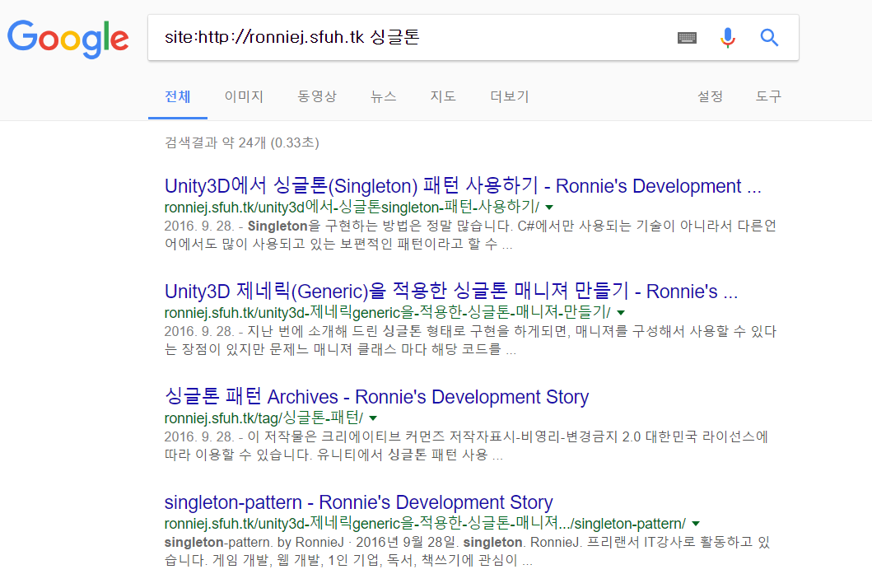Open the 더보기 menu
Image resolution: width=872 pixels, height=588 pixels.
[510, 96]
